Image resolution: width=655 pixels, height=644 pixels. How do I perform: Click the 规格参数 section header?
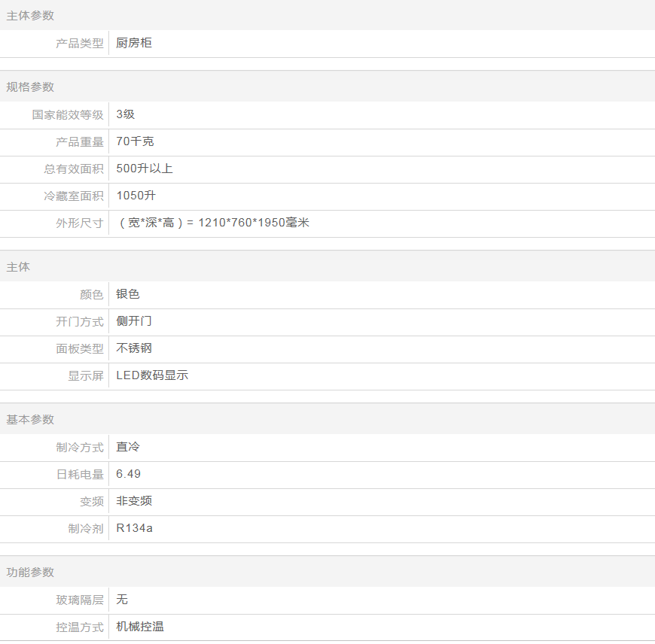tap(30, 87)
